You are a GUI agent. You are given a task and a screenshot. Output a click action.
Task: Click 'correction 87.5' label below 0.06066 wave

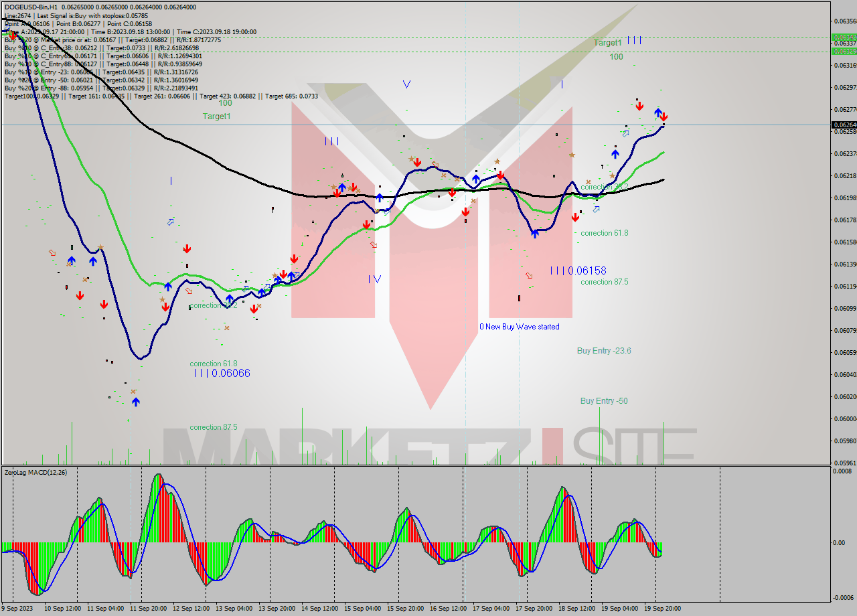213,427
